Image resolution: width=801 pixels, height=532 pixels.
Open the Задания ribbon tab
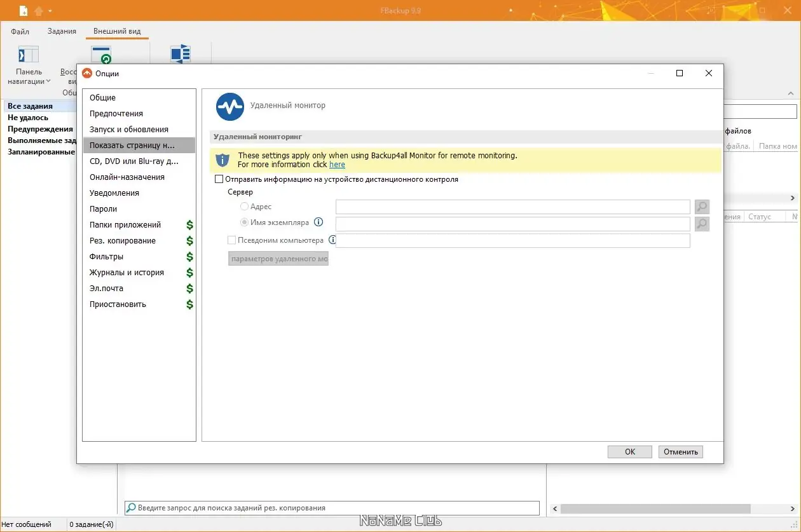coord(62,31)
